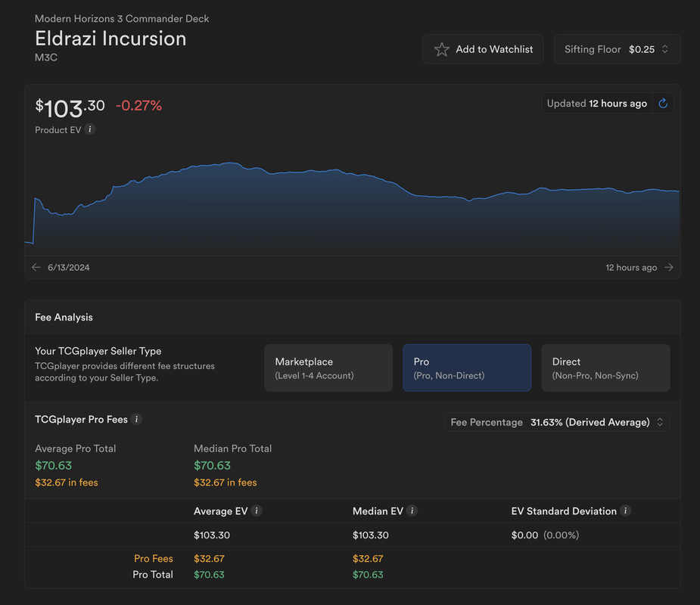Open the Median EV info tooltip icon
Viewport: 700px width, 605px height.
point(412,511)
